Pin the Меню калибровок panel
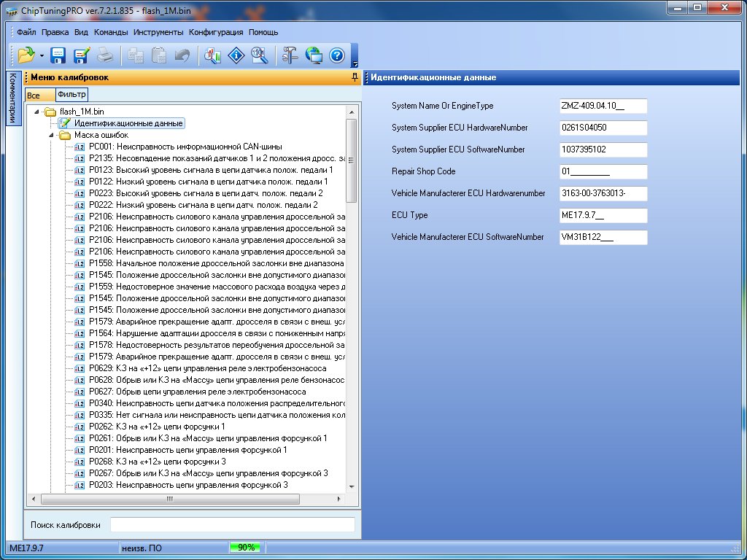 pyautogui.click(x=355, y=77)
